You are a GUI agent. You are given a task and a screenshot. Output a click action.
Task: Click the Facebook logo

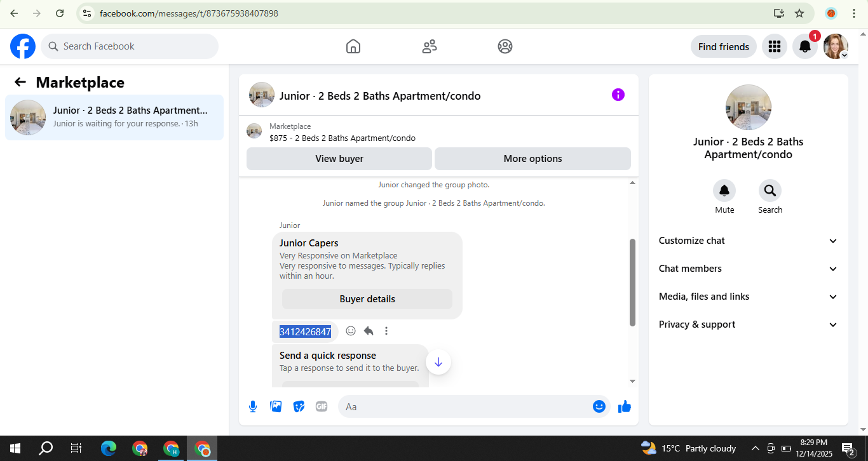click(x=23, y=46)
